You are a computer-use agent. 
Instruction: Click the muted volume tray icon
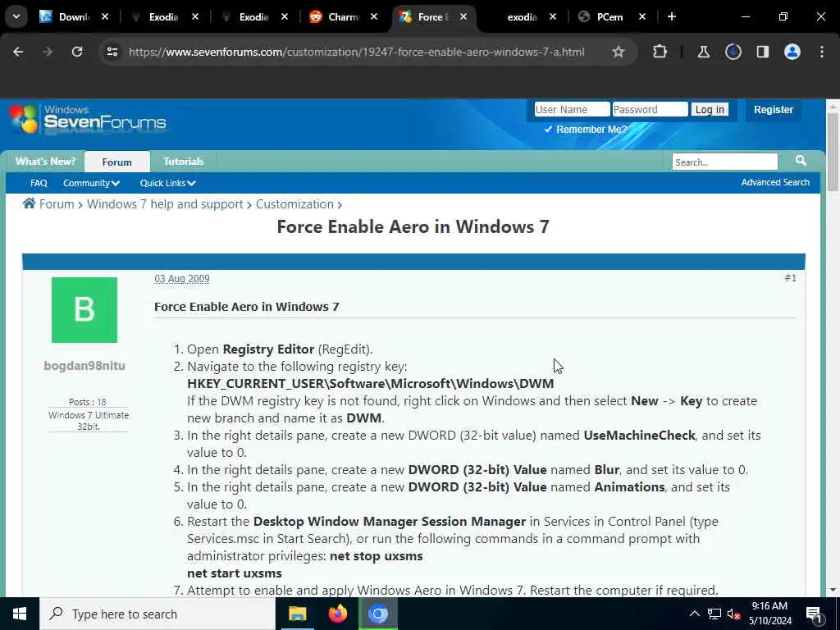[x=733, y=614]
